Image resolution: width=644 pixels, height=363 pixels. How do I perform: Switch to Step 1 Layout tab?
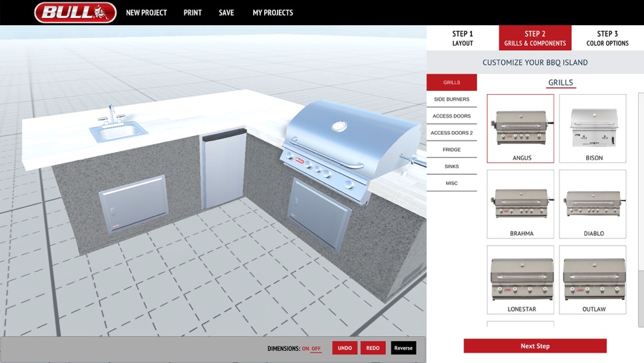click(x=462, y=38)
